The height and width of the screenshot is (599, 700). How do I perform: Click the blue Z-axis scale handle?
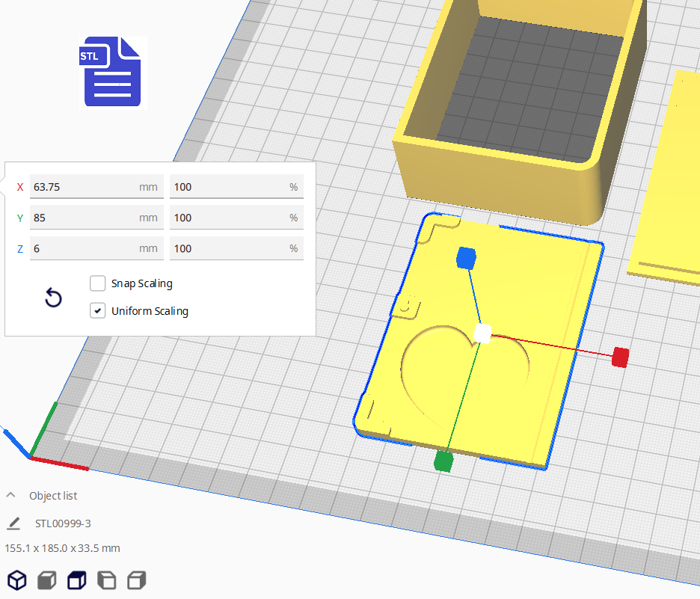[x=466, y=258]
